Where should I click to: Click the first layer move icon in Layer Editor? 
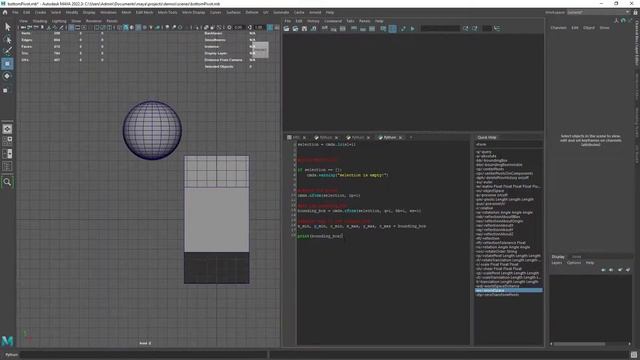[x=603, y=270]
